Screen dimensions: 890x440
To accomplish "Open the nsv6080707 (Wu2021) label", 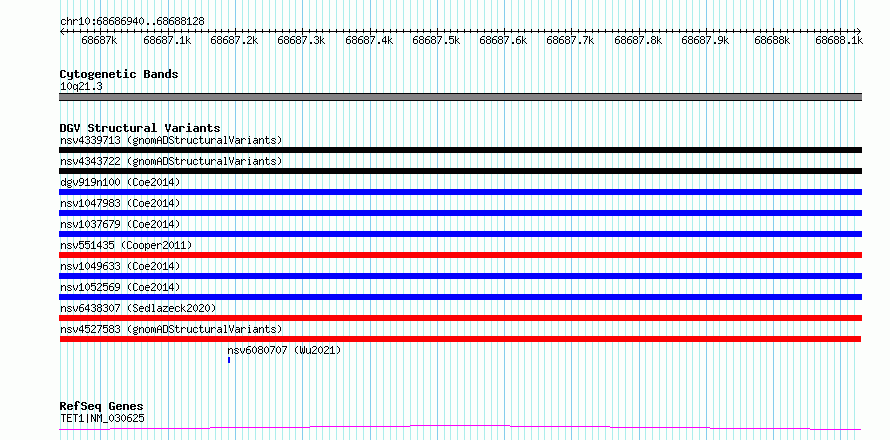I will coord(284,351).
